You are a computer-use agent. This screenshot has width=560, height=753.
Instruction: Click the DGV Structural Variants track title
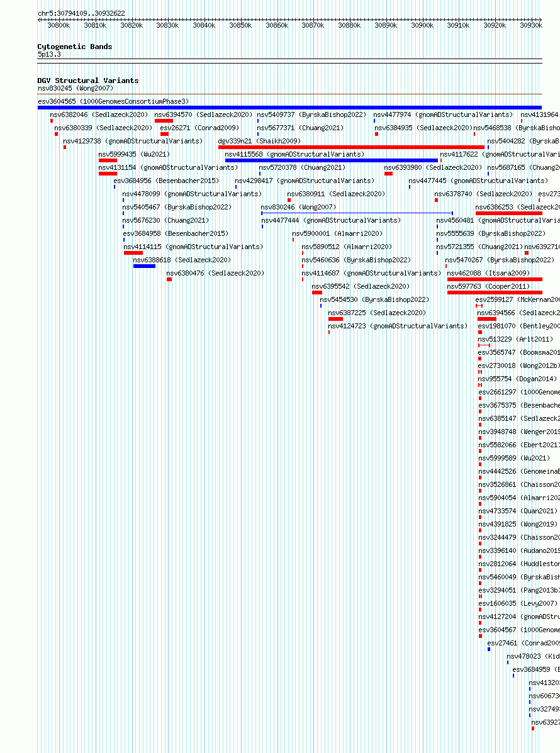(x=88, y=81)
